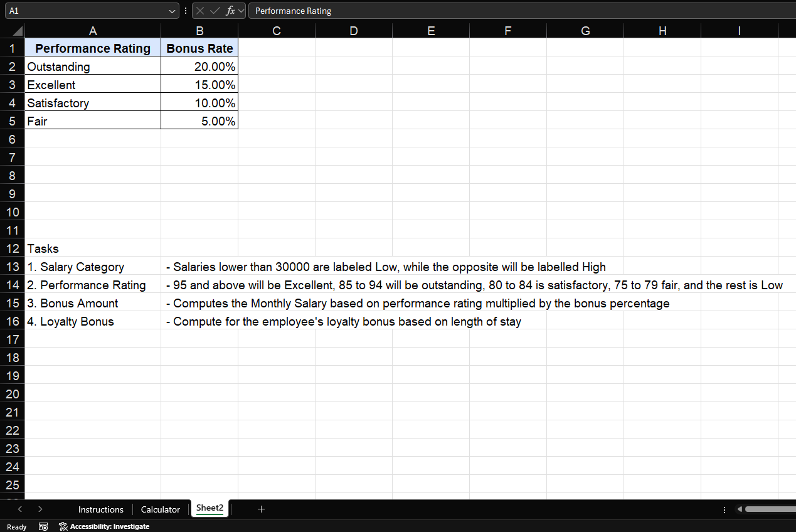Image resolution: width=796 pixels, height=532 pixels.
Task: Select the 15.00% bonus rate cell
Action: pos(199,85)
